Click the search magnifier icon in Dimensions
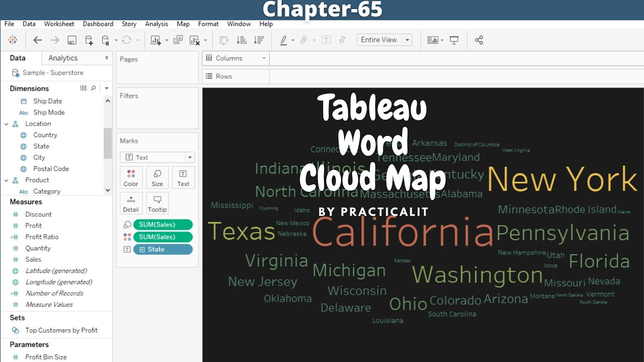Image resolution: width=644 pixels, height=362 pixels. pos(93,88)
